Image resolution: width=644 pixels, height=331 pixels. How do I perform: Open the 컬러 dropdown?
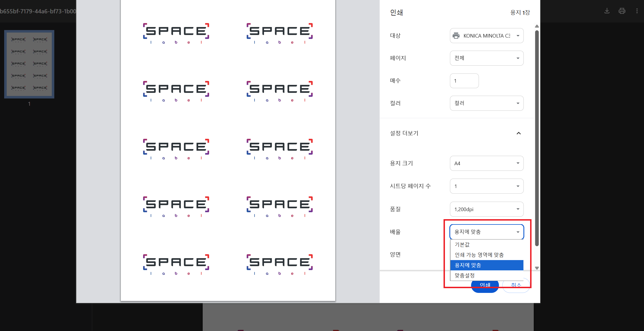tap(486, 103)
